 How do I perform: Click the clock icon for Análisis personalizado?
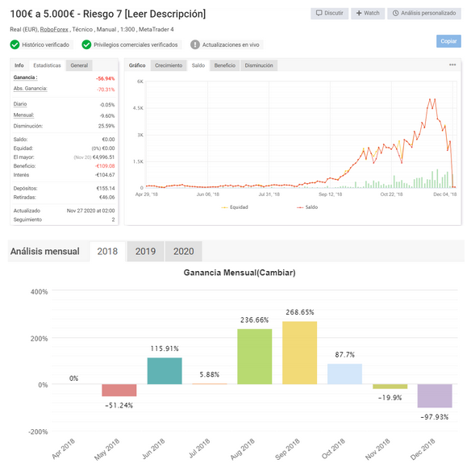point(395,13)
